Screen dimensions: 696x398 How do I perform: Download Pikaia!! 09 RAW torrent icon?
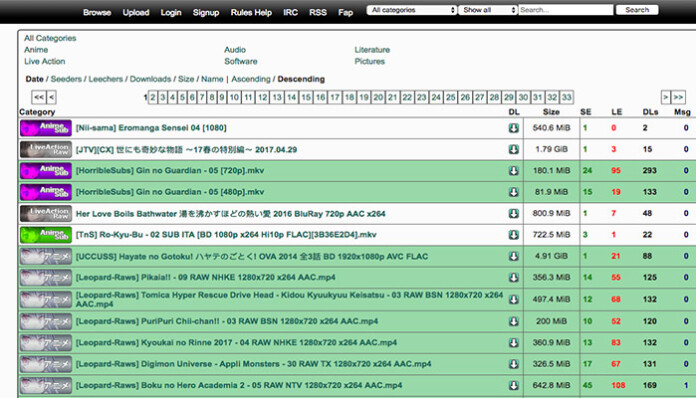514,277
